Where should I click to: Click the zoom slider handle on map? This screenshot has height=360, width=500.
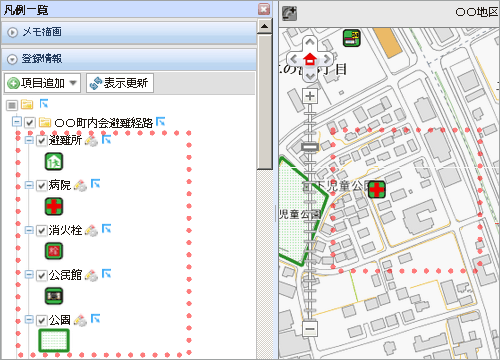[310, 147]
